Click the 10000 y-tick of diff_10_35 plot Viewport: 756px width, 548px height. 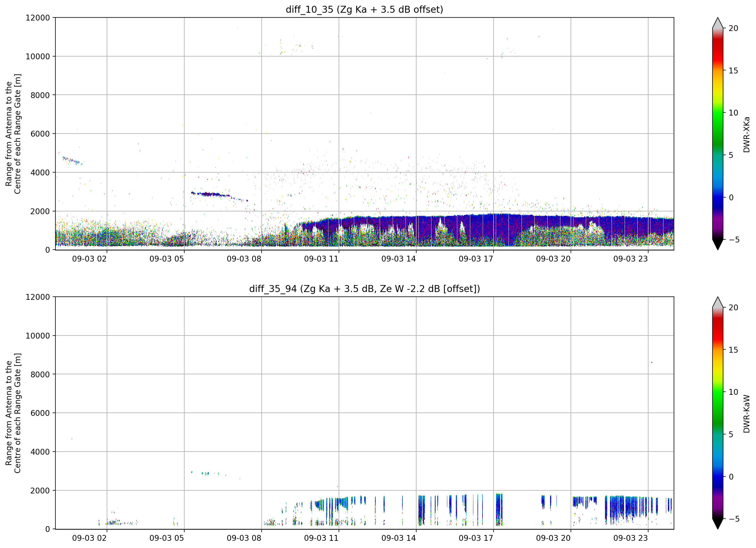click(x=38, y=57)
